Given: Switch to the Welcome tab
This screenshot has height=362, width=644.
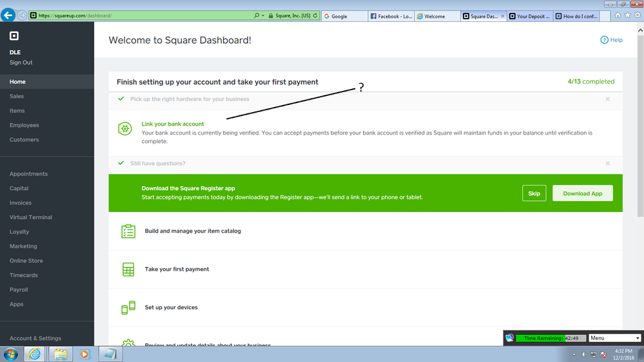Looking at the screenshot, I should tap(438, 16).
